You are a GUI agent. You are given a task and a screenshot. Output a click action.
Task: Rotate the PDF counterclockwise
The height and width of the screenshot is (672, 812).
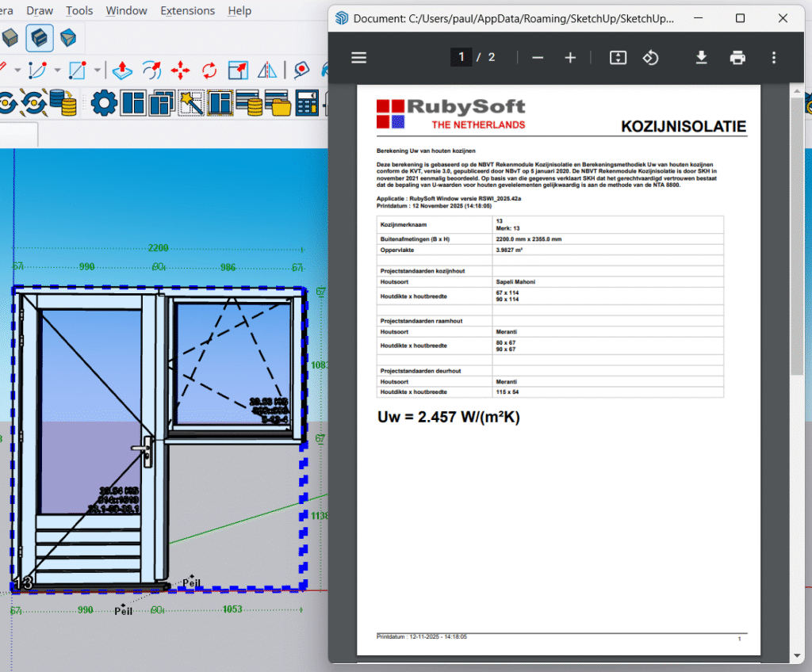pos(650,57)
